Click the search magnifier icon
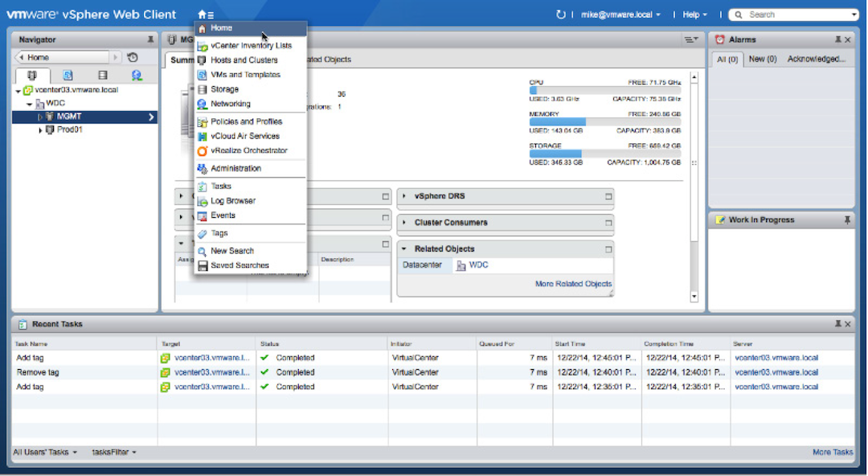This screenshot has width=868, height=476. click(x=738, y=15)
